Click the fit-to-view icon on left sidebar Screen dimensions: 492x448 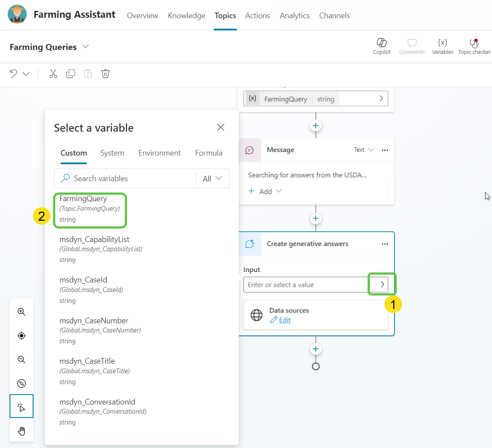(x=21, y=335)
